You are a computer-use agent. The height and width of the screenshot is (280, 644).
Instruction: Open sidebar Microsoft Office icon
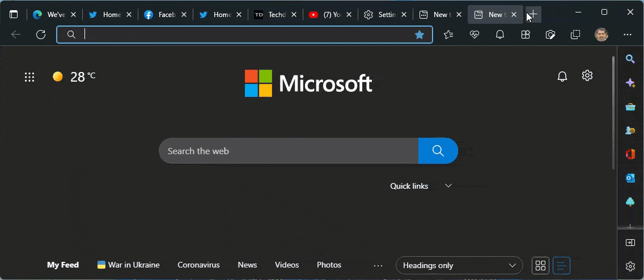coord(630,154)
